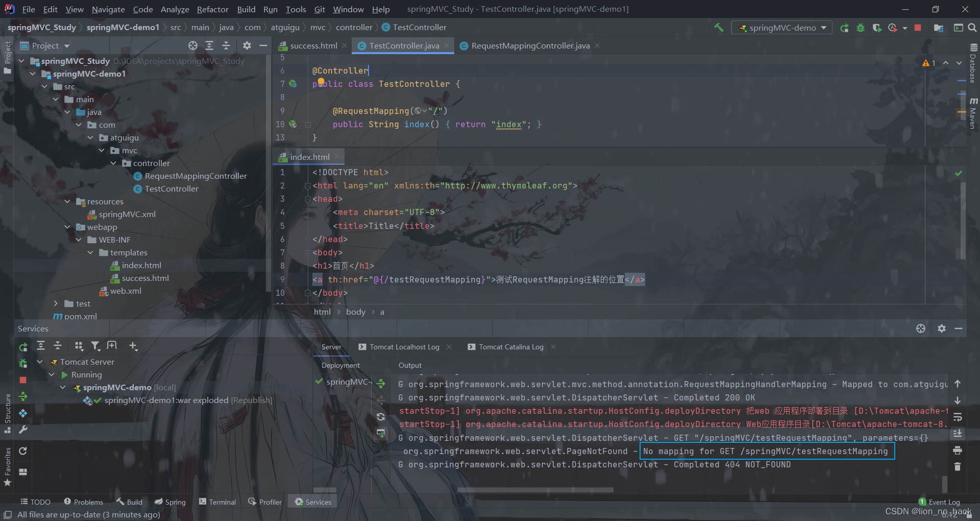
Task: Select springMVC.xml in project tree
Action: point(127,214)
